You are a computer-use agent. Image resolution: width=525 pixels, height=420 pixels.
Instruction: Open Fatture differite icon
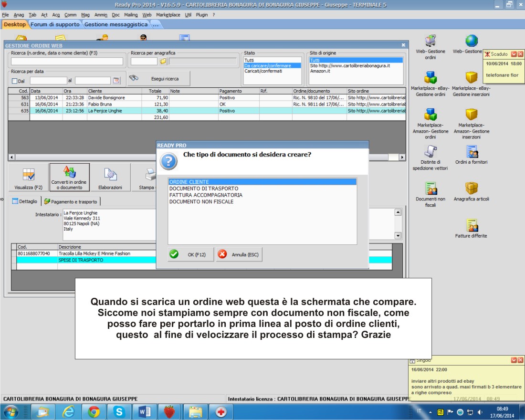click(472, 229)
